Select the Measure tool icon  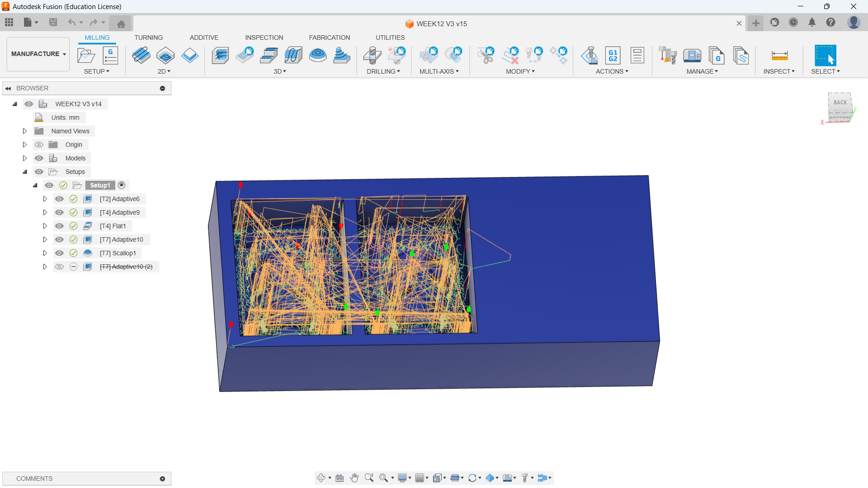(779, 56)
